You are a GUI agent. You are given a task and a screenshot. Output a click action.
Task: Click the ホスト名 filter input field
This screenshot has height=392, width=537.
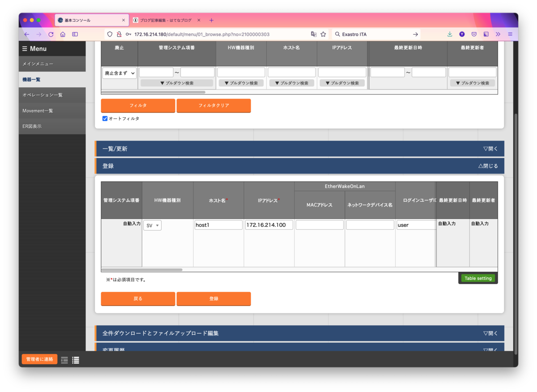pyautogui.click(x=292, y=72)
